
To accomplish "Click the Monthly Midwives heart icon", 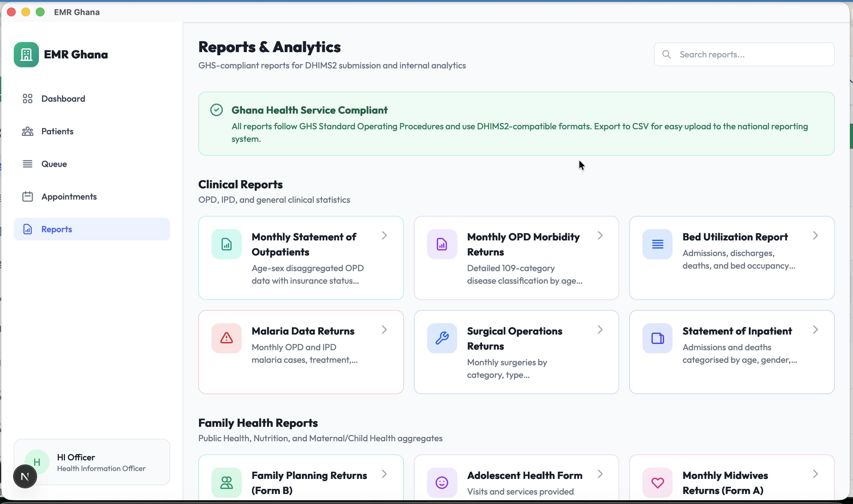I will click(657, 482).
